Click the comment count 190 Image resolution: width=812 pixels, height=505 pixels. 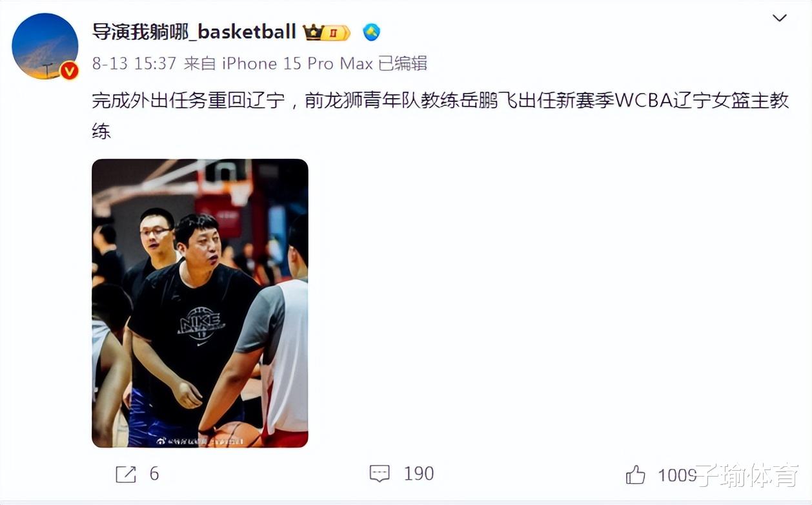(419, 474)
